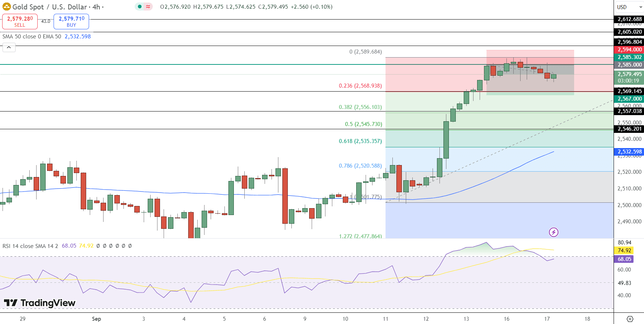The height and width of the screenshot is (324, 644).
Task: Click the change value +2.560 (+0.10%)
Action: [x=311, y=7]
